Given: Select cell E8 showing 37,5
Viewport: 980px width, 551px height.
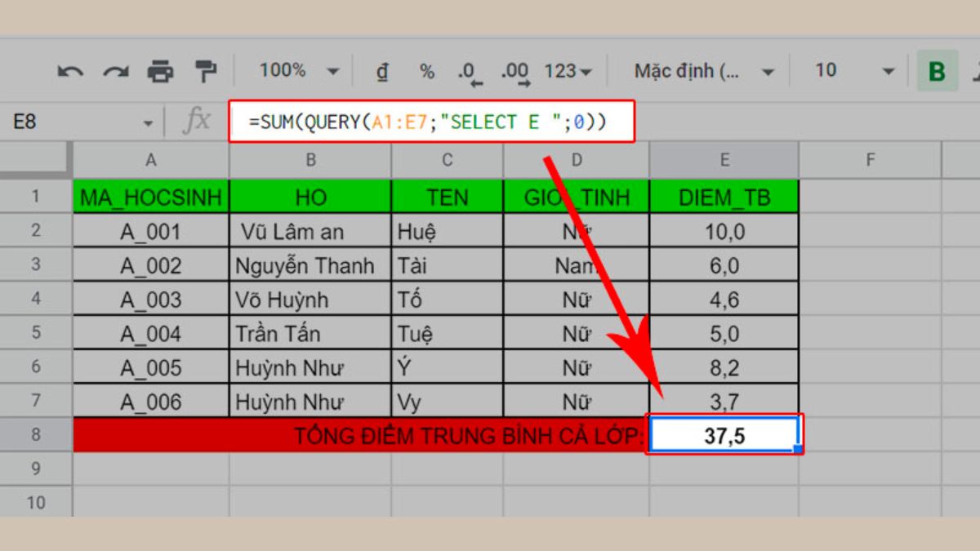Looking at the screenshot, I should coord(722,434).
